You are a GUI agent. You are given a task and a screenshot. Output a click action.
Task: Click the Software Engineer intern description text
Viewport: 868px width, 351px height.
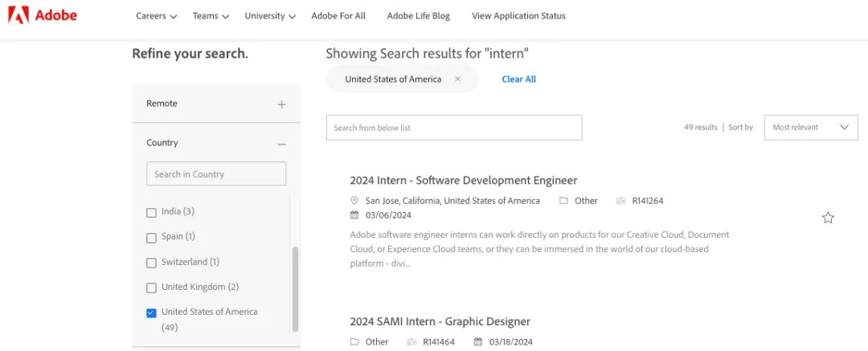pyautogui.click(x=540, y=249)
